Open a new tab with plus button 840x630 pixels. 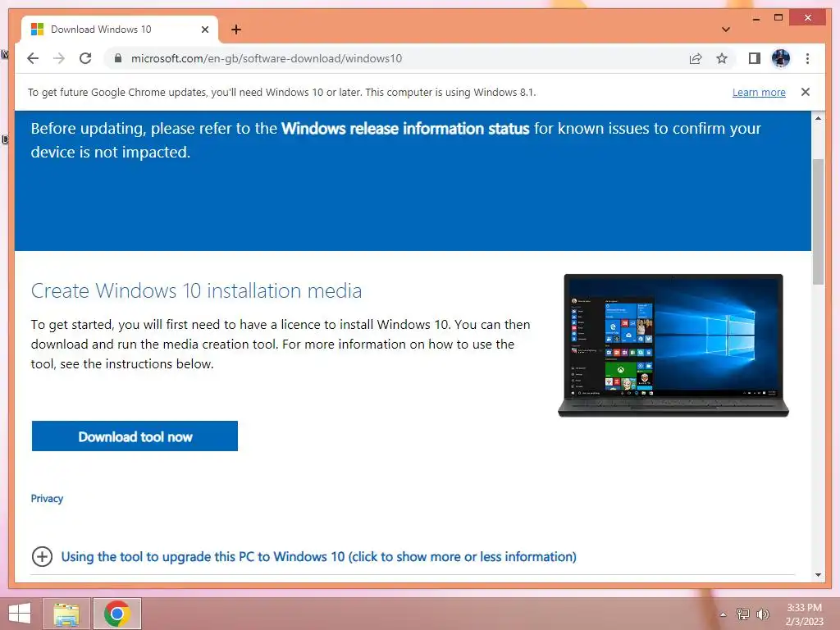click(236, 30)
